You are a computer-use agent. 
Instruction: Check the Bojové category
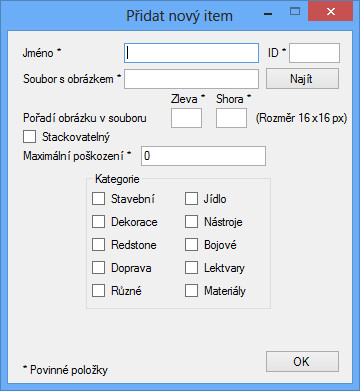click(191, 245)
